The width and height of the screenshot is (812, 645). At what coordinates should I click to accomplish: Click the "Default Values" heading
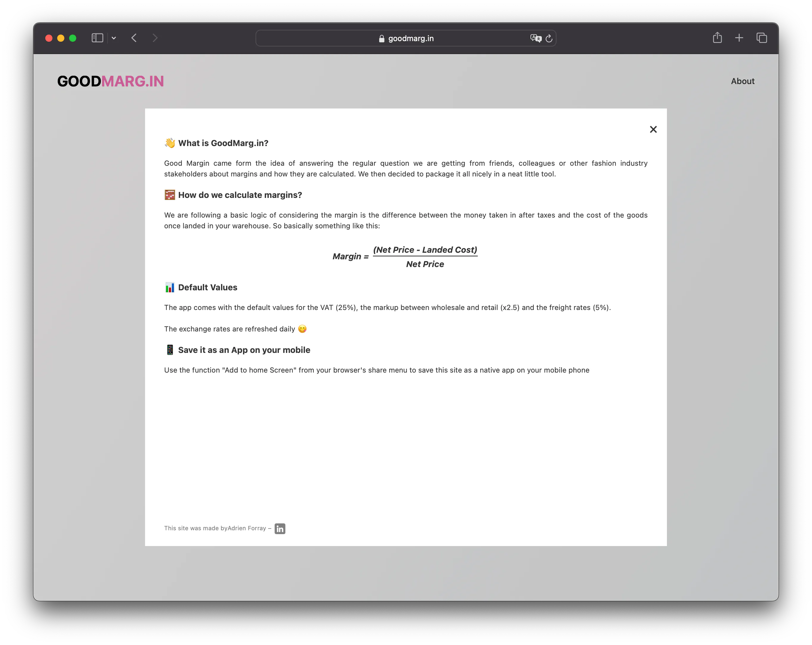208,287
